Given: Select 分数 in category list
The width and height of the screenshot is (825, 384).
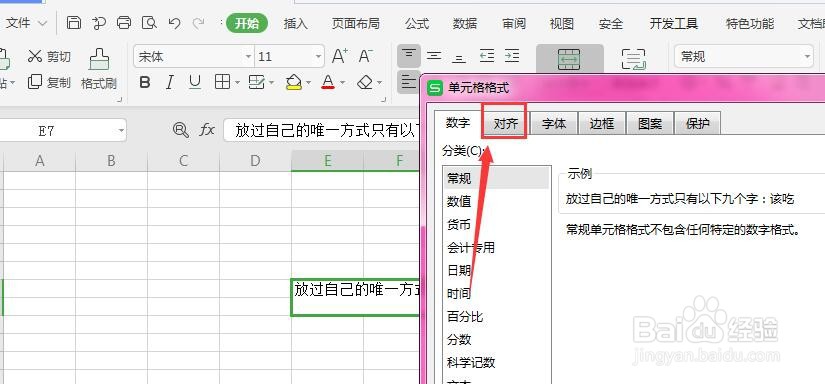Looking at the screenshot, I should (x=459, y=339).
